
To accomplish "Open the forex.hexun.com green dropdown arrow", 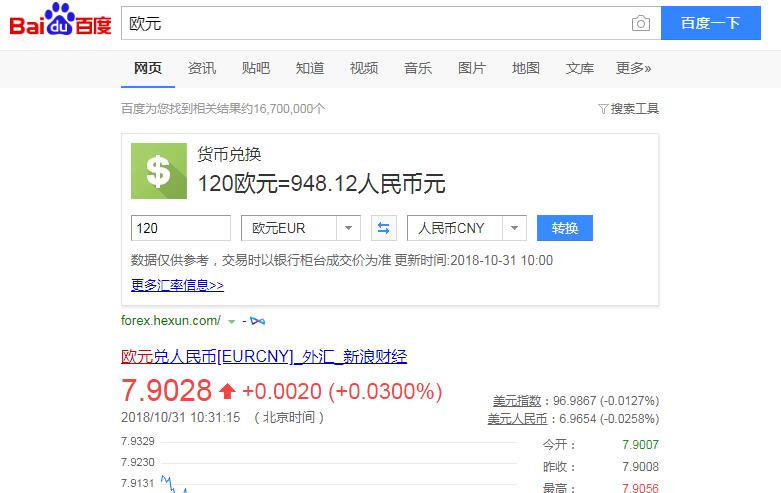I will click(x=231, y=322).
